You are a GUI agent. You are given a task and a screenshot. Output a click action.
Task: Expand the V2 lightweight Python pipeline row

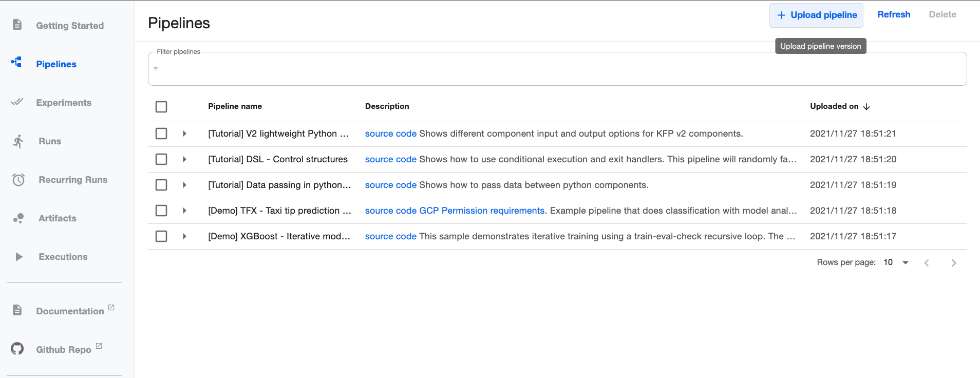tap(184, 134)
